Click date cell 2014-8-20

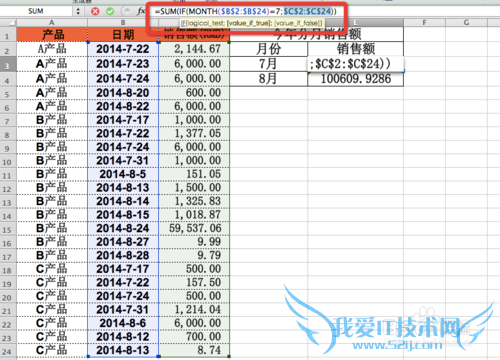[123, 93]
